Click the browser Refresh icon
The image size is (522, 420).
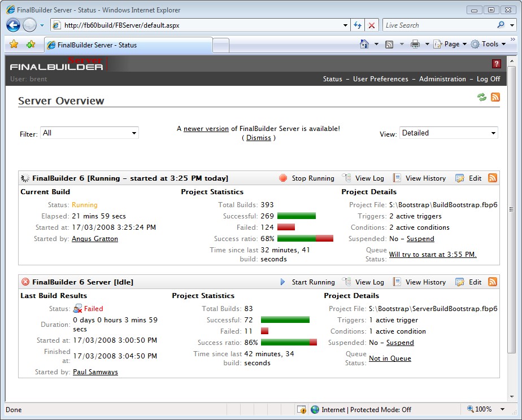click(358, 25)
